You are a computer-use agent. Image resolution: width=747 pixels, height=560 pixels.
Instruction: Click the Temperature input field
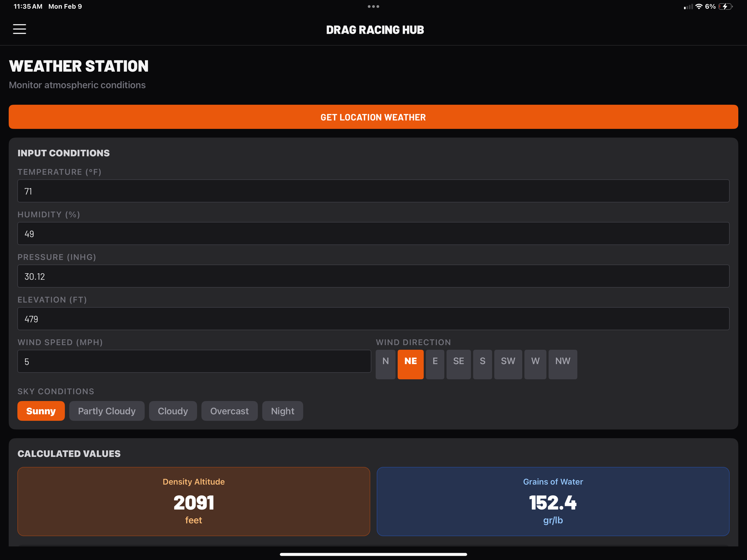[x=373, y=191]
